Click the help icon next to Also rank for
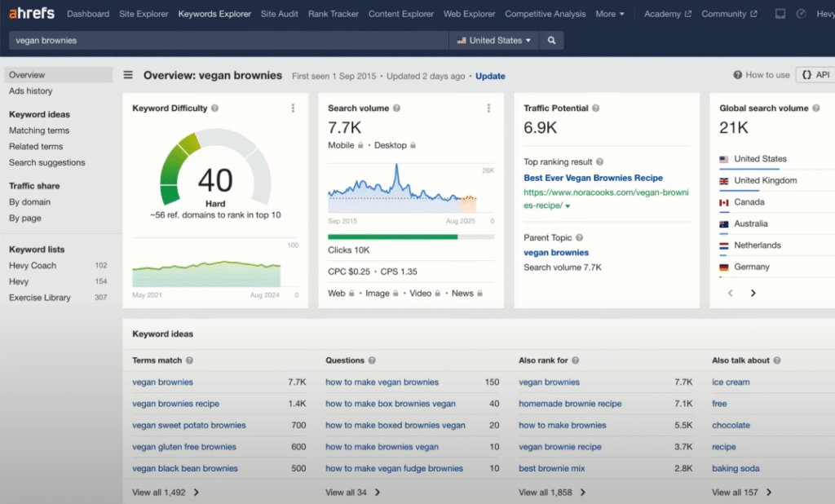This screenshot has width=835, height=504. point(575,360)
